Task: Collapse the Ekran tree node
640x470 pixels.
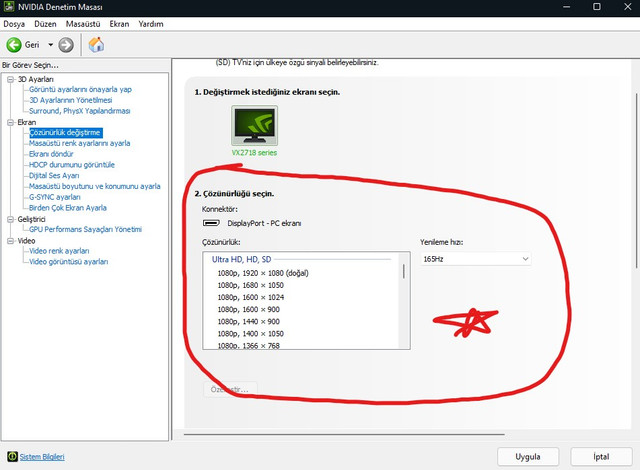Action: pyautogui.click(x=8, y=122)
